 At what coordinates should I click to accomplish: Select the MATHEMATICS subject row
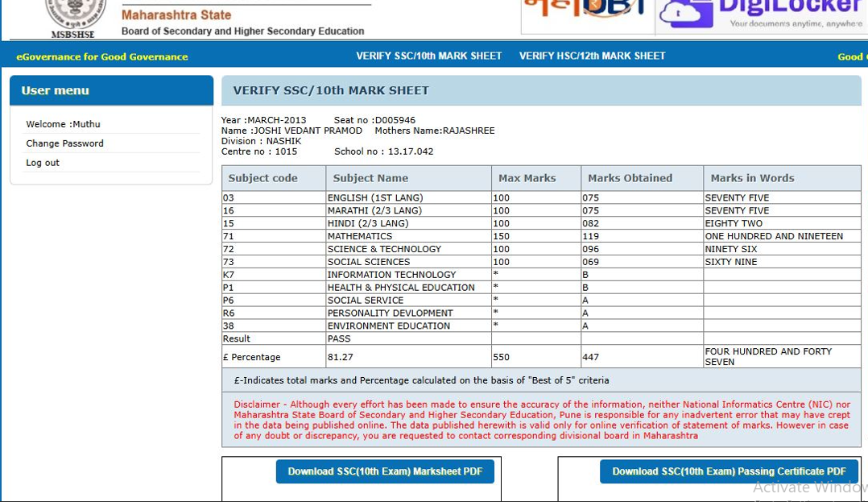coord(360,236)
